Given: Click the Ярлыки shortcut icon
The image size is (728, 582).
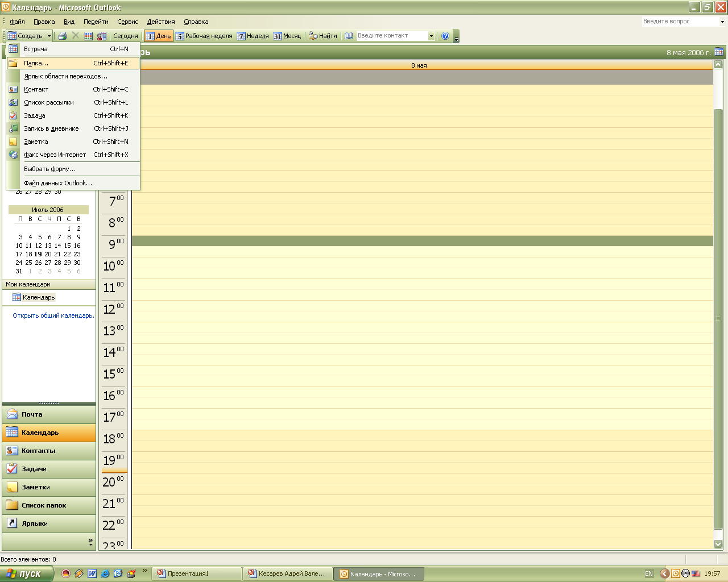Looking at the screenshot, I should click(x=12, y=523).
